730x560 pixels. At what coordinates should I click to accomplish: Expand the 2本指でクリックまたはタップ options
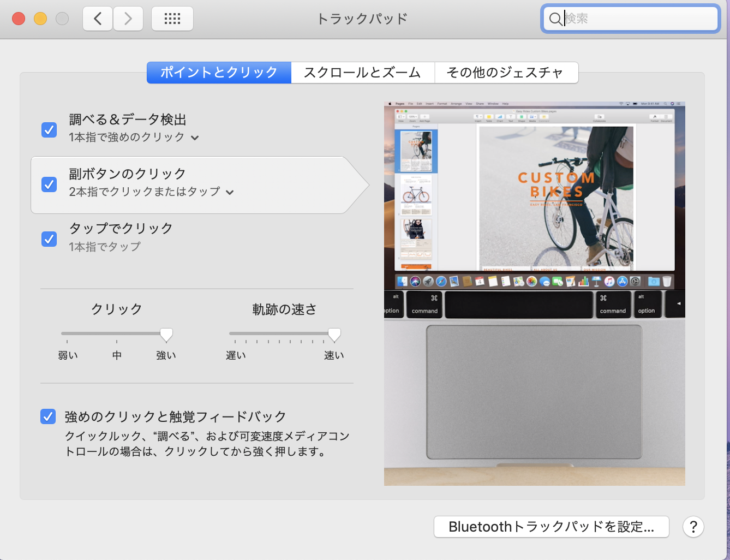tap(230, 192)
